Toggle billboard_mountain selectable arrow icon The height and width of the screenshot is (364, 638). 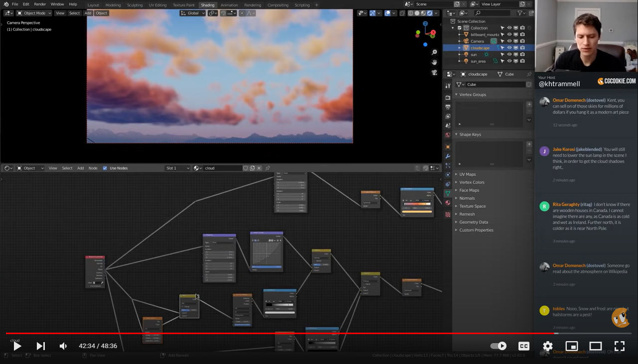(503, 34)
